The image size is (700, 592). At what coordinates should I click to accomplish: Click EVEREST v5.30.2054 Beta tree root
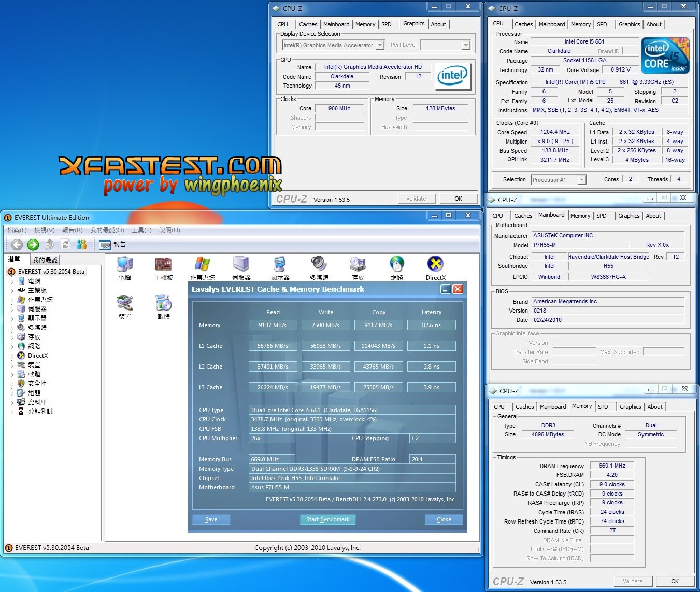51,272
